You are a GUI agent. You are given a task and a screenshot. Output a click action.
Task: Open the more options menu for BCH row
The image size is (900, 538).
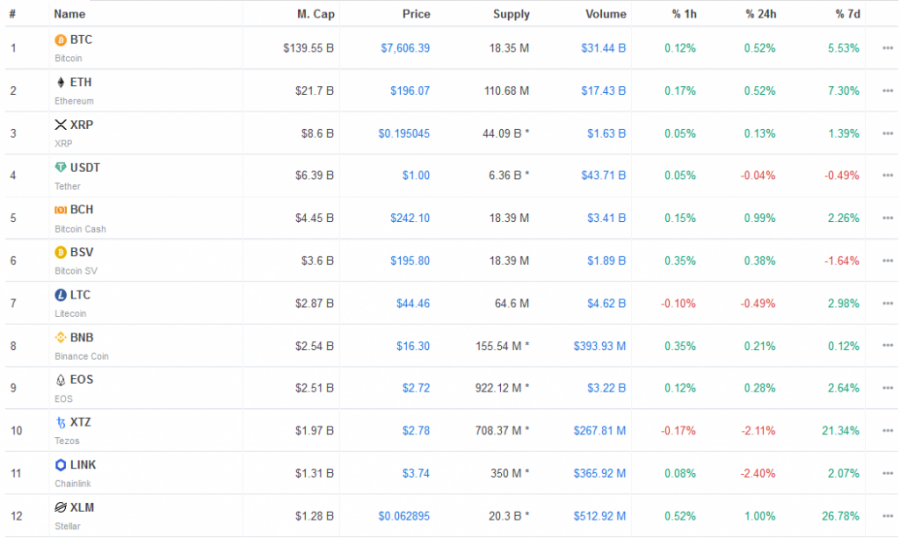point(887,218)
